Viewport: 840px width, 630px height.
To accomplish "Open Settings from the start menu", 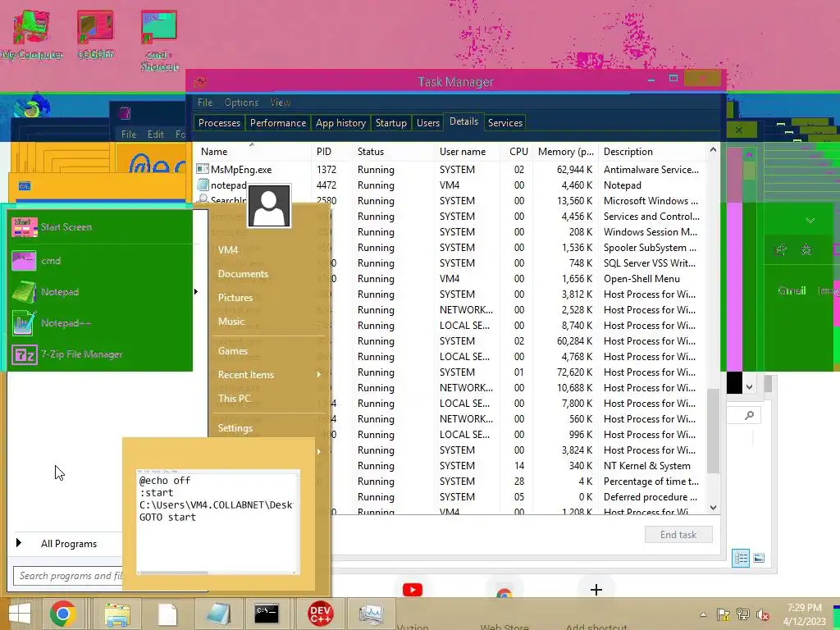I will click(235, 428).
